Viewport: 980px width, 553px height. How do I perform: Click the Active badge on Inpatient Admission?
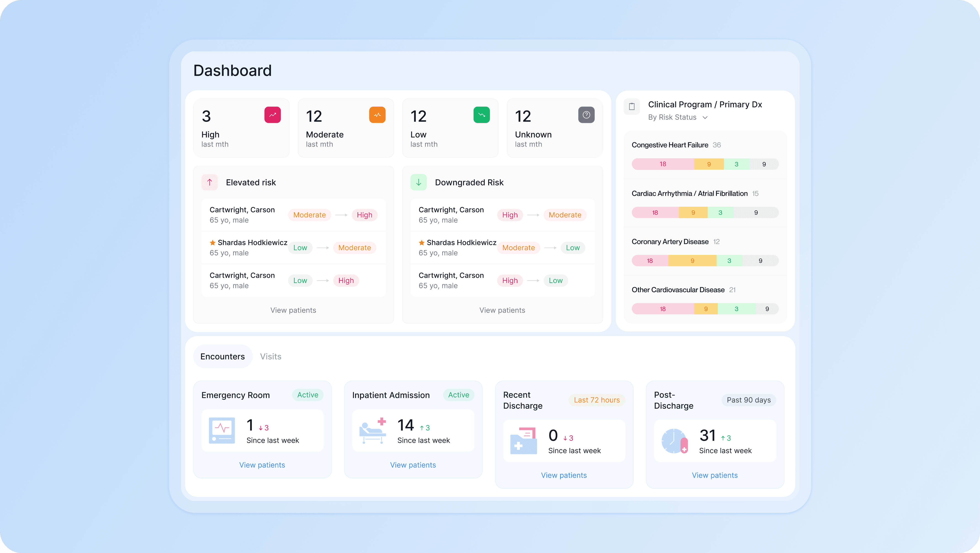pos(458,395)
